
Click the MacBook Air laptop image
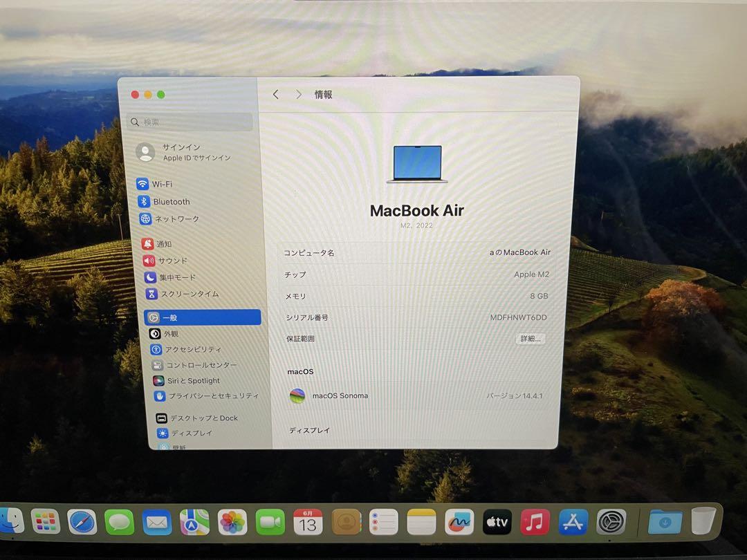click(x=417, y=165)
